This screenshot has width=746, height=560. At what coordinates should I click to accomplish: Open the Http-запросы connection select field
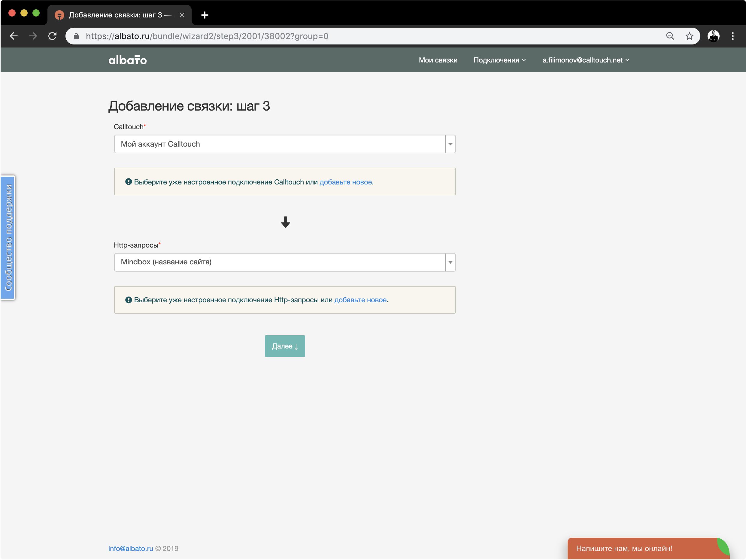tap(285, 262)
